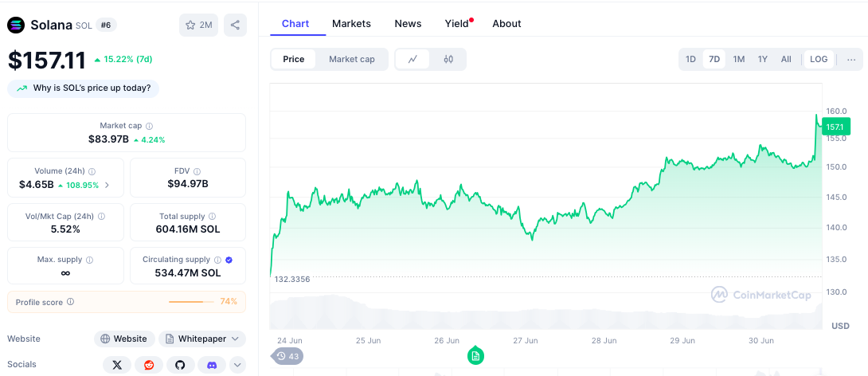Toggle LOG scale on chart

point(819,59)
